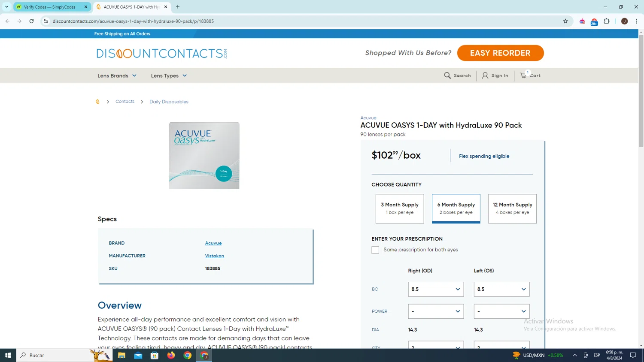Open Microsoft Store from taskbar

pos(155,355)
